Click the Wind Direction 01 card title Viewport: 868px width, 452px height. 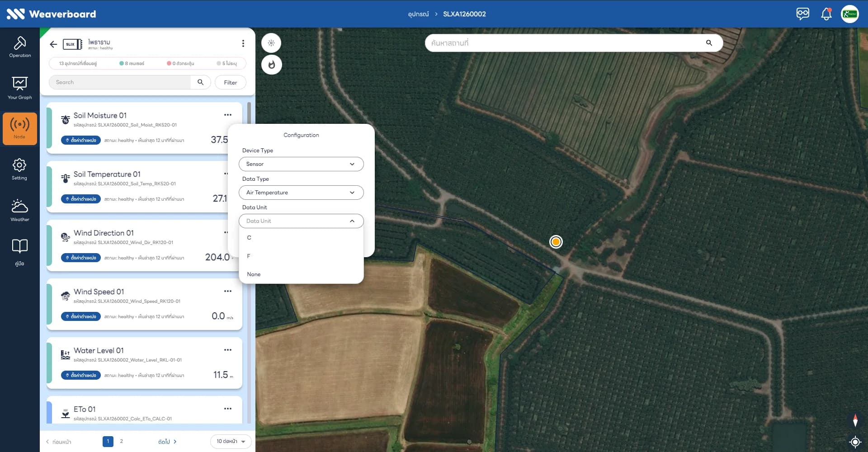pos(104,233)
